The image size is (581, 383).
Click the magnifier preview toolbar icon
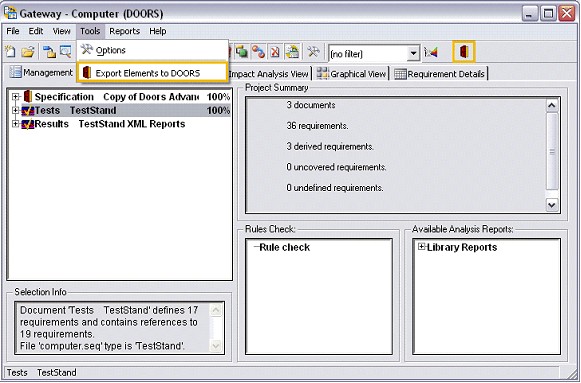[66, 51]
